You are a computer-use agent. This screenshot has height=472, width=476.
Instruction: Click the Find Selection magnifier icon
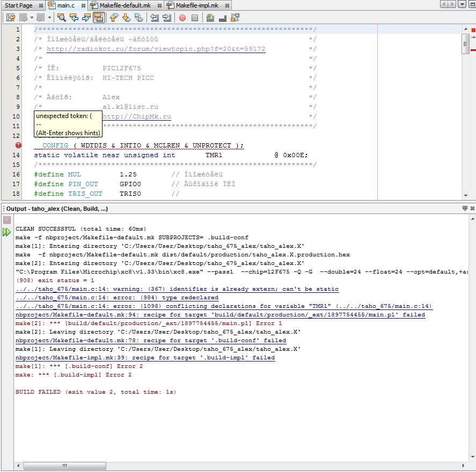(62, 17)
